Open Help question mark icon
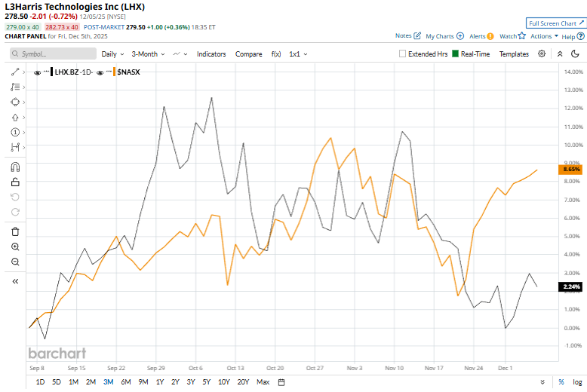The width and height of the screenshot is (587, 392). pyautogui.click(x=580, y=36)
